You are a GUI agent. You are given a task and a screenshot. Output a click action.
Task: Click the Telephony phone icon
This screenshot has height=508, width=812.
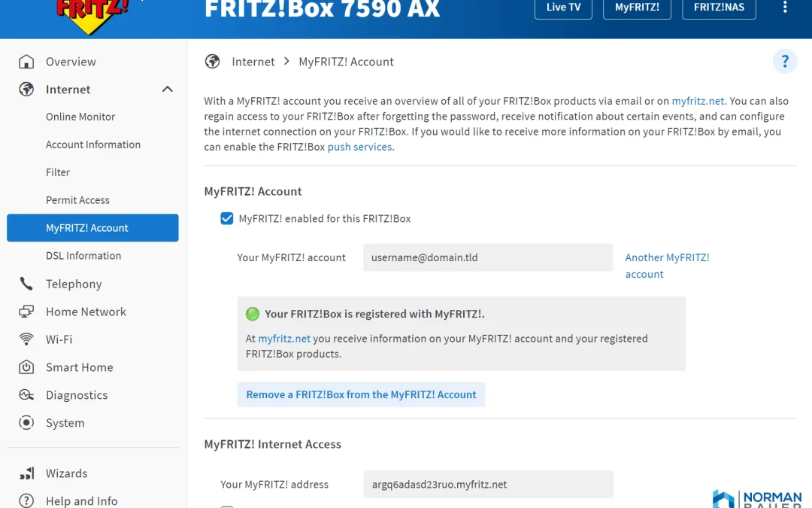tap(26, 284)
